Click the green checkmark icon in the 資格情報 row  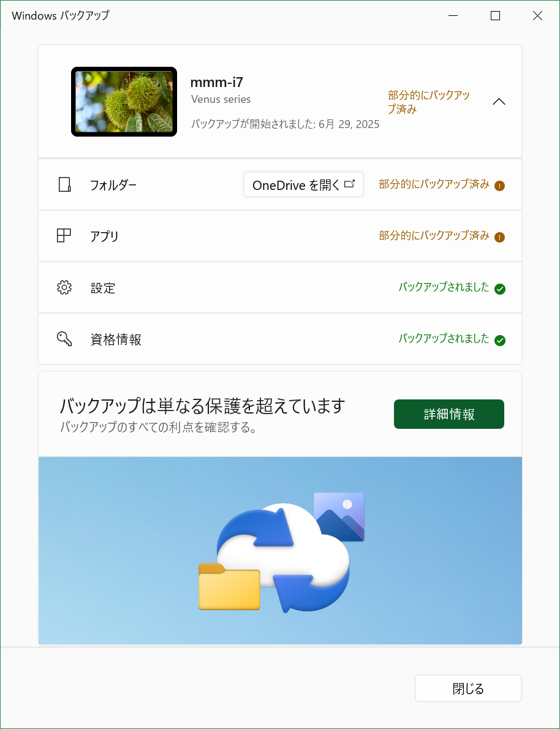coord(500,341)
